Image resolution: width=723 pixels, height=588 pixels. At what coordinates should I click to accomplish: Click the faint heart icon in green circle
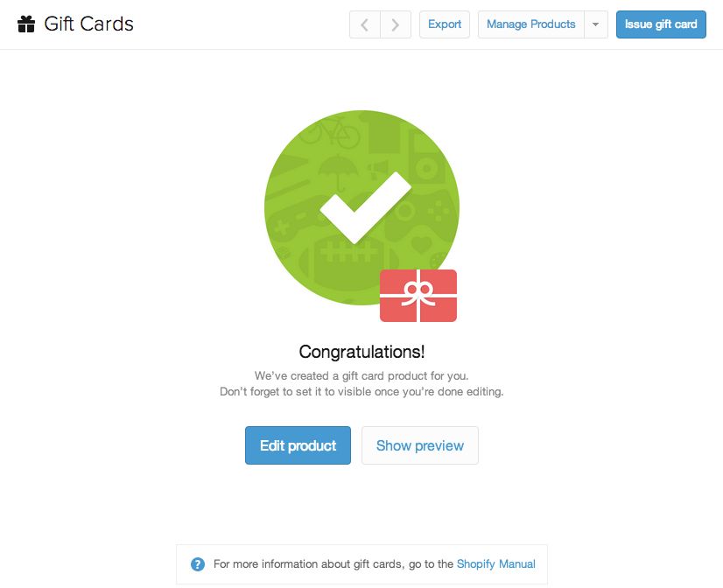pos(421,244)
